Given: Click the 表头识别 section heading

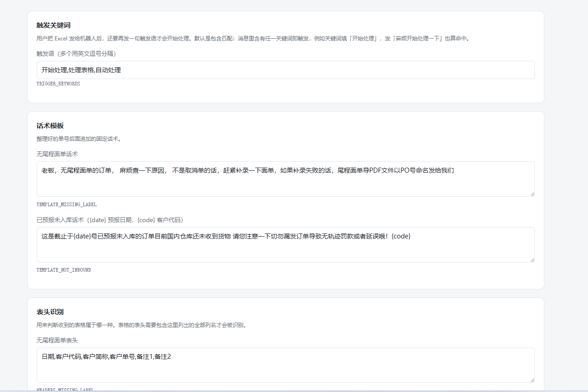Looking at the screenshot, I should tap(50, 312).
